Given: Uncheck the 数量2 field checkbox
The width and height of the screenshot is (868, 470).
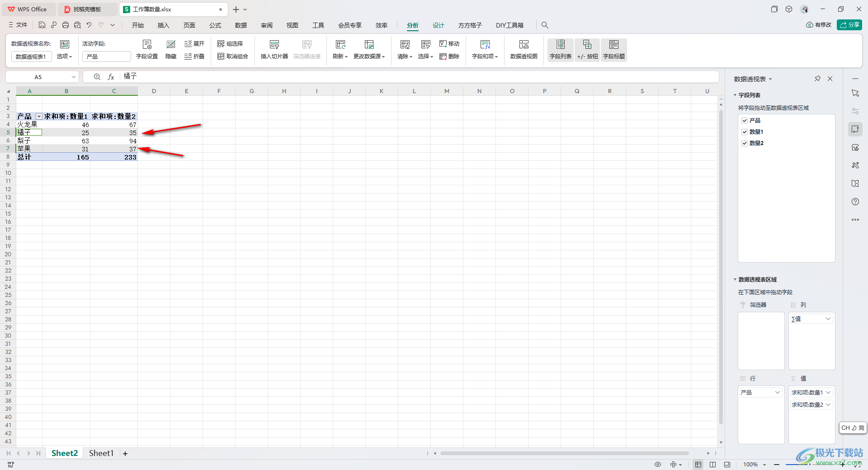Looking at the screenshot, I should click(x=745, y=143).
